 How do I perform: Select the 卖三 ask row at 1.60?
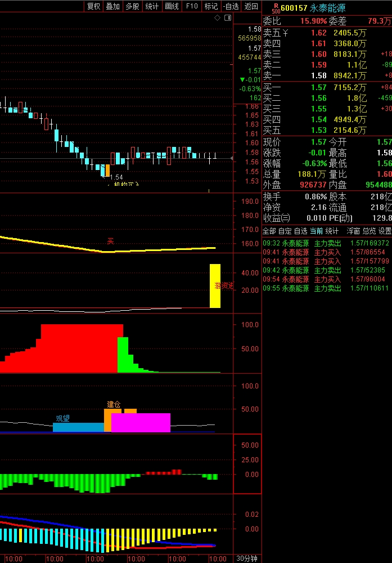coord(327,54)
